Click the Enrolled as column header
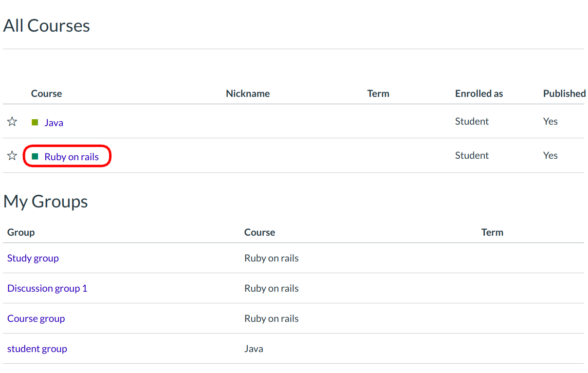Viewport: 588px width, 373px height. point(479,93)
